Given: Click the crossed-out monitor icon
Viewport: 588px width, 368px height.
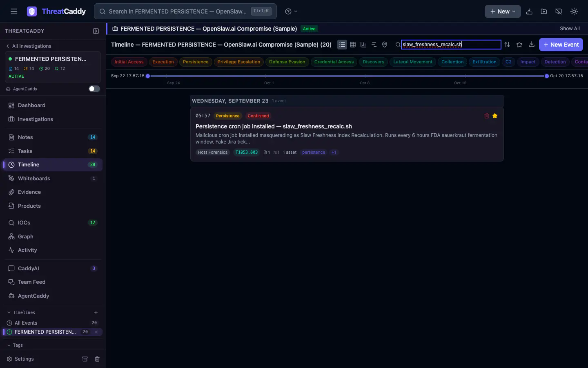Looking at the screenshot, I should pyautogui.click(x=559, y=11).
